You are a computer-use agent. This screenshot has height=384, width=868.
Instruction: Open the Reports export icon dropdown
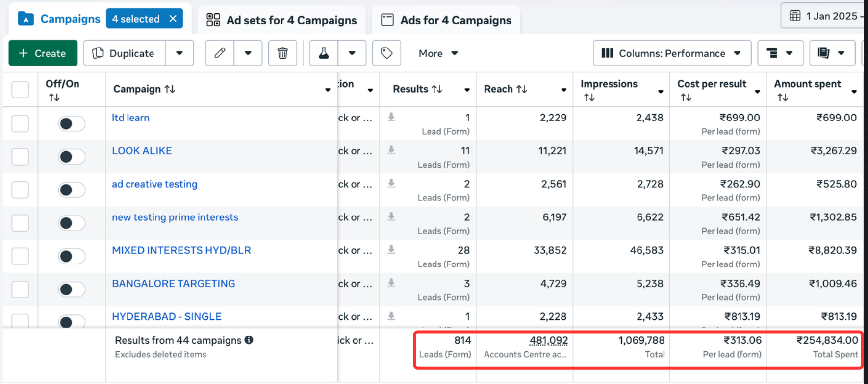(x=832, y=53)
